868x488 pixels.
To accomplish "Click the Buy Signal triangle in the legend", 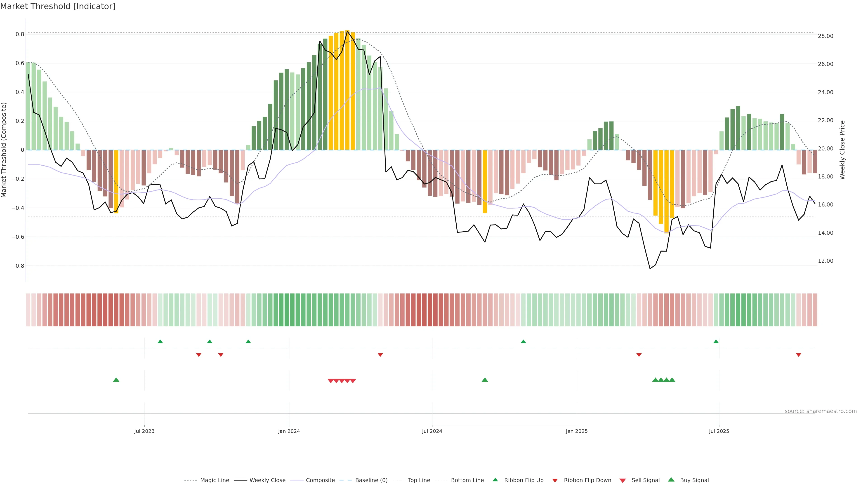I will [x=671, y=480].
